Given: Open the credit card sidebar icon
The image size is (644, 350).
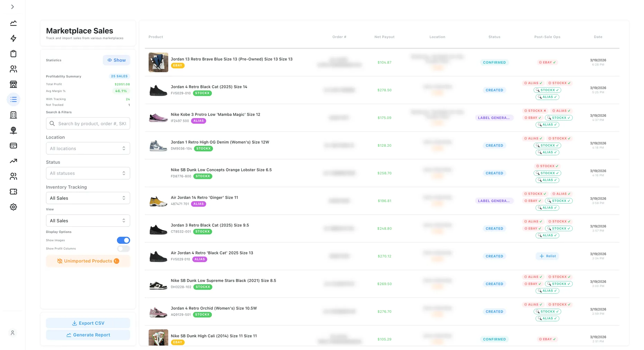Looking at the screenshot, I should (14, 146).
